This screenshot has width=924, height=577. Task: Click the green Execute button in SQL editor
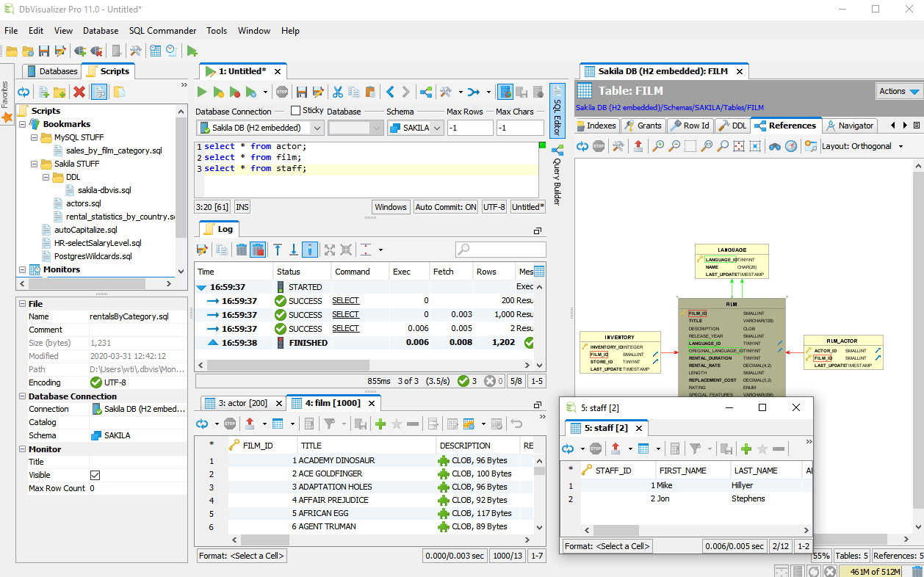202,92
